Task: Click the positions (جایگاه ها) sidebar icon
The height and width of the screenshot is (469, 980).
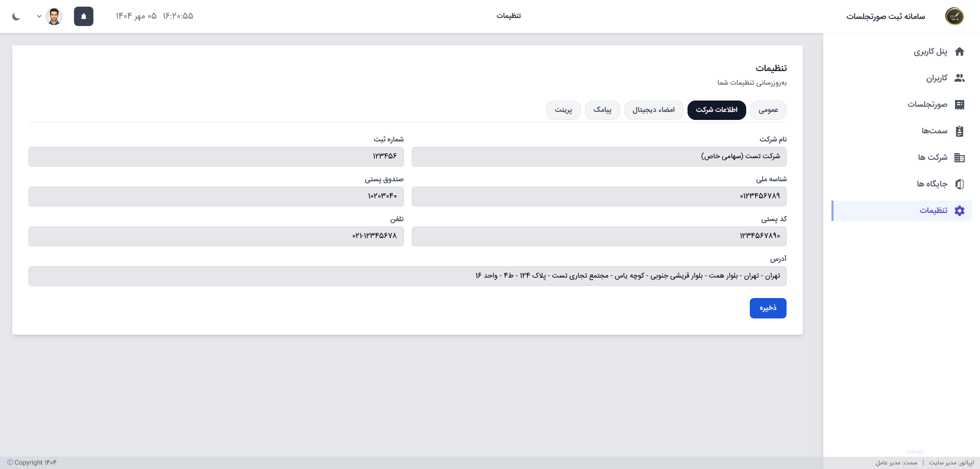Action: point(959,184)
